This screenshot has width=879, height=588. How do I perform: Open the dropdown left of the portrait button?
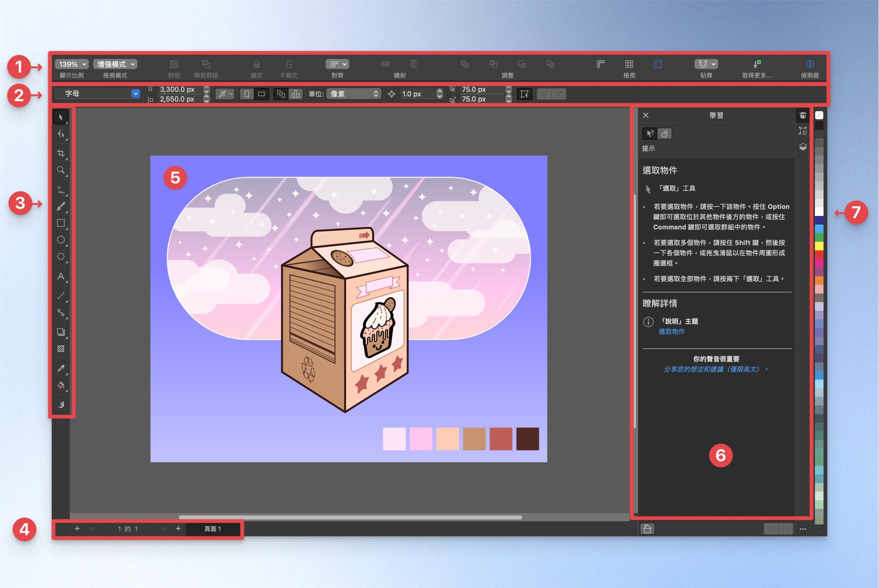[x=225, y=94]
